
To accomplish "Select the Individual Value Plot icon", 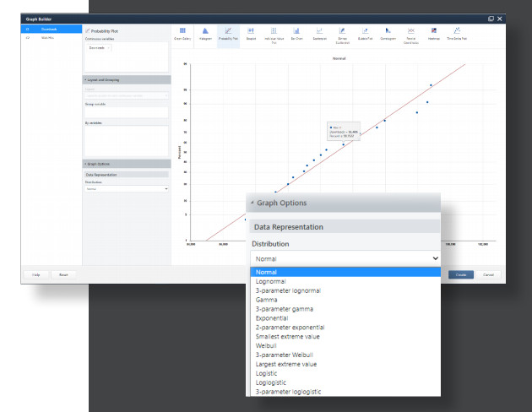I will coord(274,36).
